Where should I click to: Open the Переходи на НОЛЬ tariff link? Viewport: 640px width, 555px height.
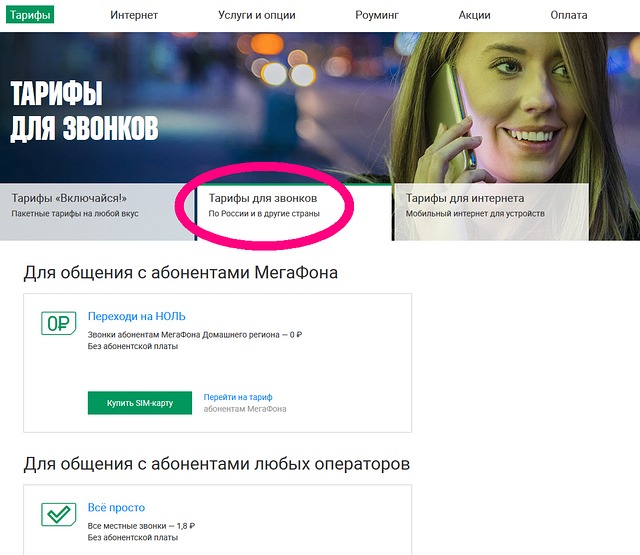[137, 316]
